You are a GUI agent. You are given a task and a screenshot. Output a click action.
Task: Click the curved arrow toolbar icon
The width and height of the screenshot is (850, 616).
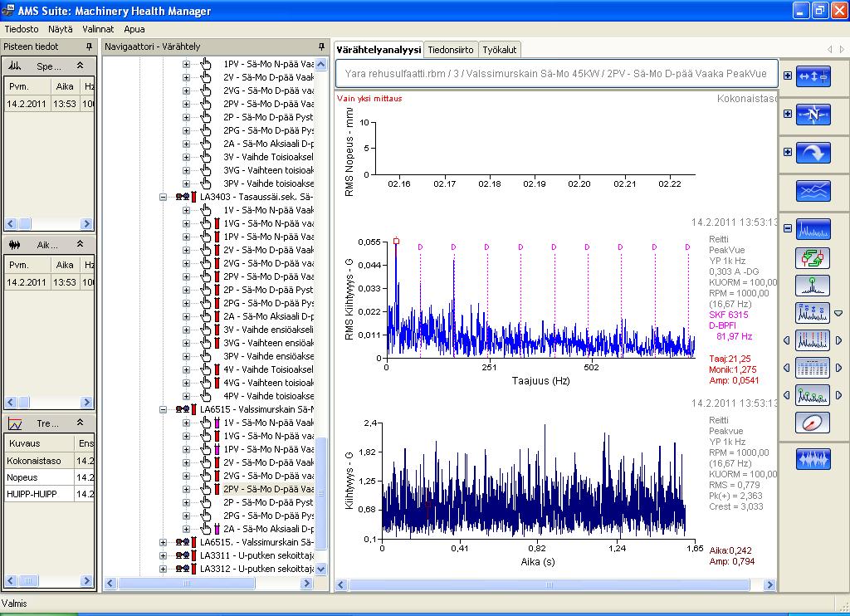pos(813,153)
